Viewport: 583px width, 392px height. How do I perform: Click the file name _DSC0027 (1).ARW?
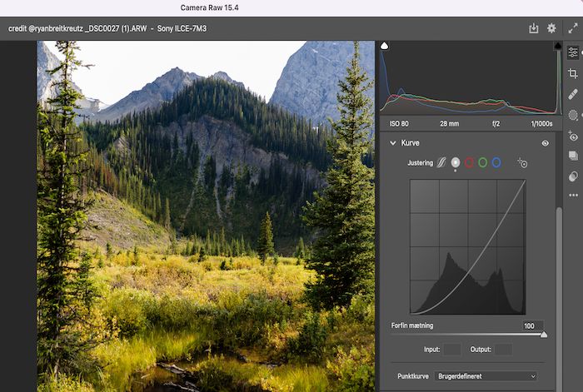[116, 28]
